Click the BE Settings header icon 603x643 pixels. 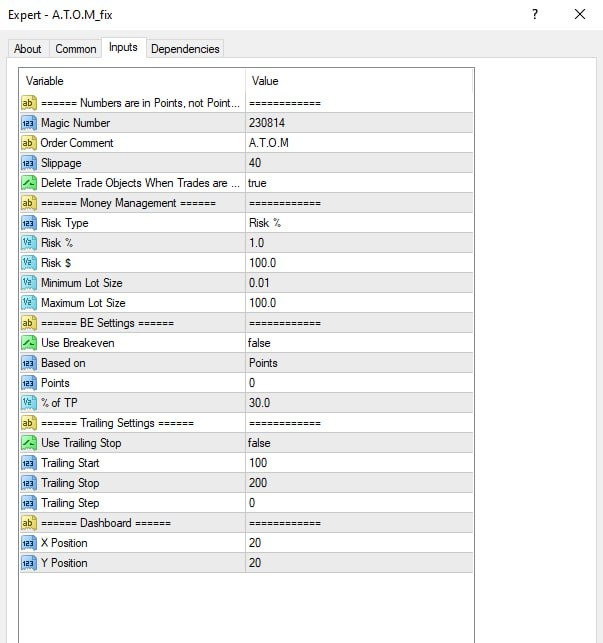click(x=29, y=323)
